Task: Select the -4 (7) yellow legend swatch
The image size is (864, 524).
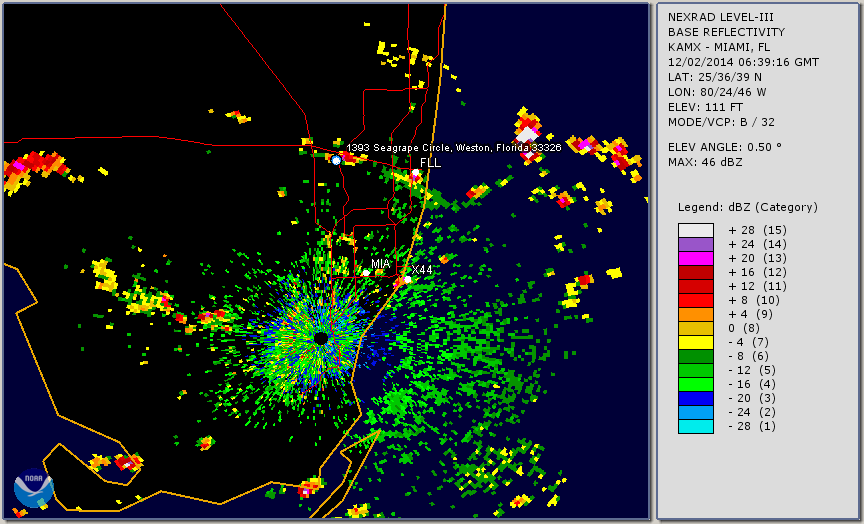Action: [696, 342]
